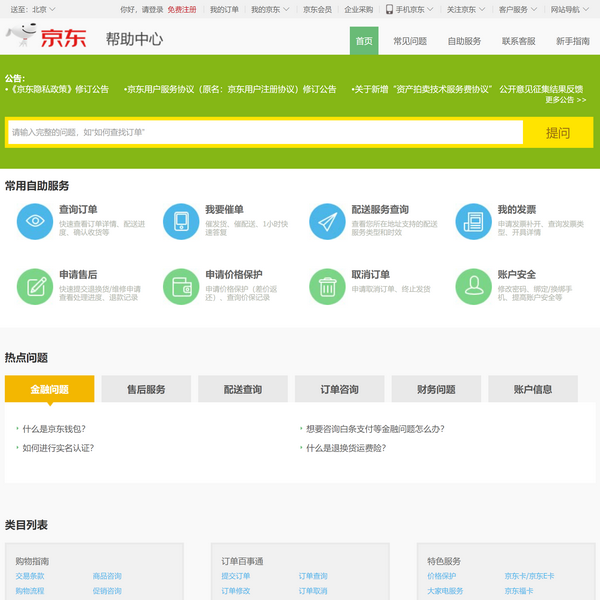Open the 什么是京东钱包？ question link
Image resolution: width=600 pixels, height=600 pixels.
(x=54, y=429)
